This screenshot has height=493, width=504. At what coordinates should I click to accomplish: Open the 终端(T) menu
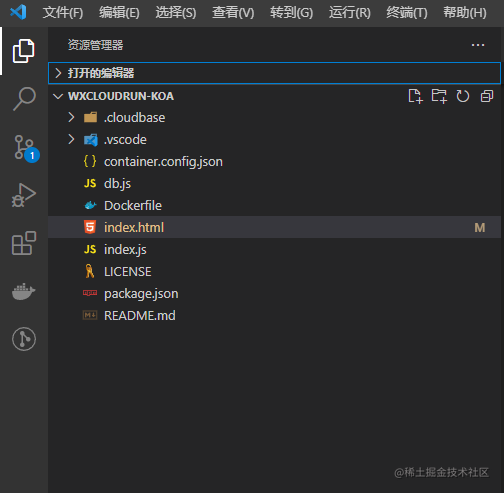tap(407, 13)
